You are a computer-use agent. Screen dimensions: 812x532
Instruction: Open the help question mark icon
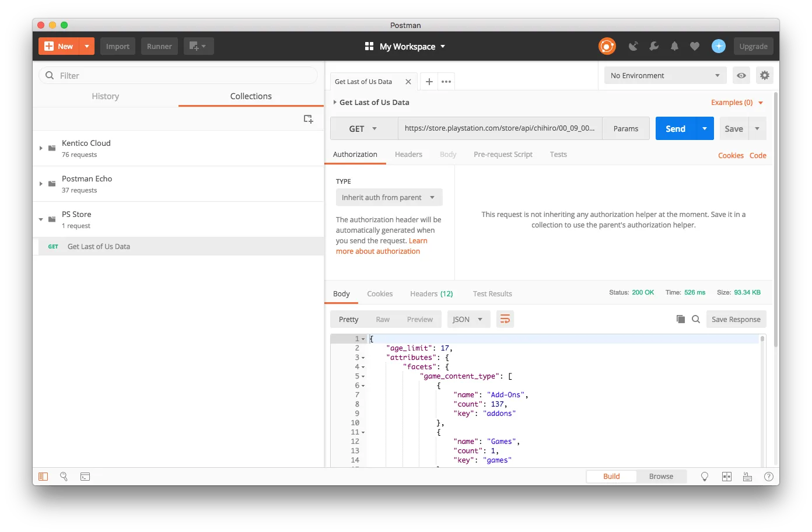(x=769, y=477)
